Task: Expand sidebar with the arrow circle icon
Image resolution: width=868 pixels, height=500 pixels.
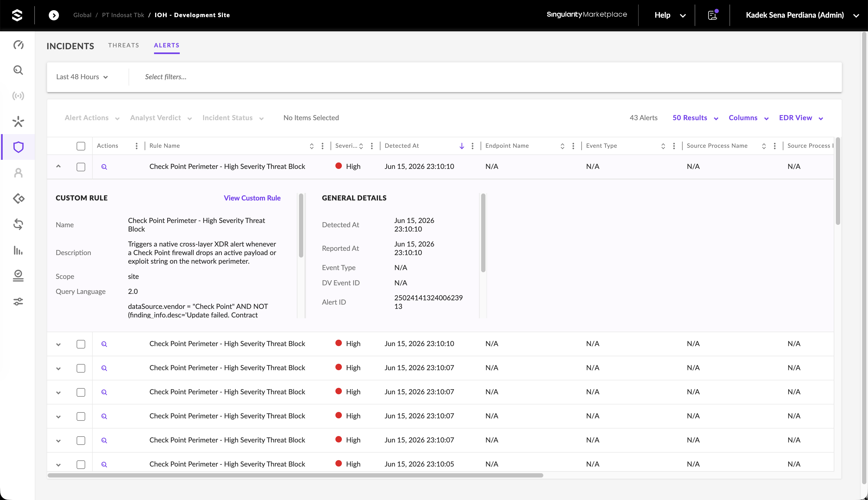Action: point(54,15)
